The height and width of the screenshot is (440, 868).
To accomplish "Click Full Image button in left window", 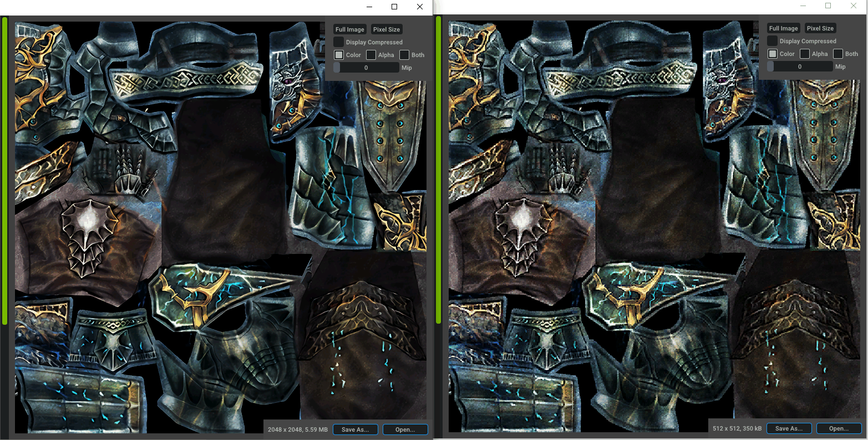I will click(350, 29).
